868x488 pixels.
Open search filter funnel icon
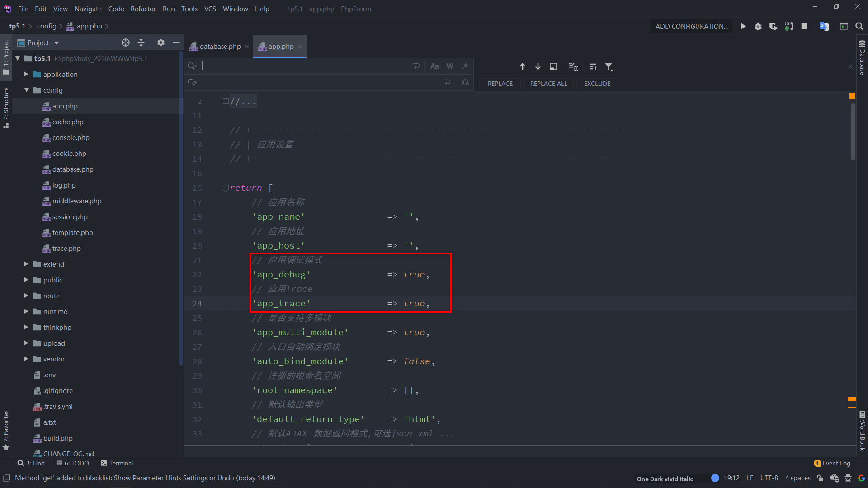coord(609,67)
